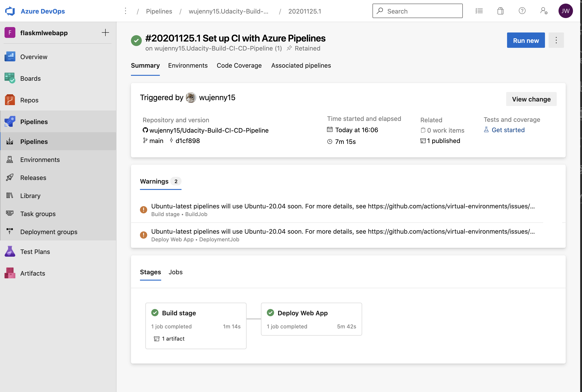Click the Pipelines hub rocket icon
Viewport: 582px width, 392px height.
(10, 122)
